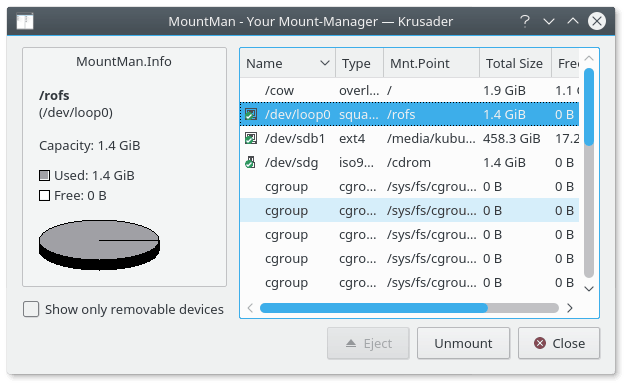
Task: Sort by the Type column header
Action: [359, 63]
